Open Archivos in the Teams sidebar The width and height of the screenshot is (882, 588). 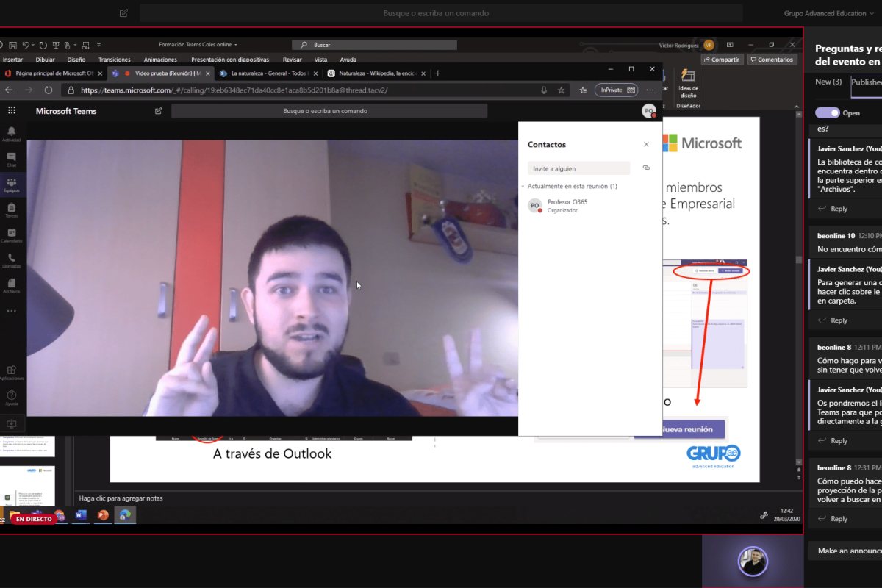click(11, 285)
